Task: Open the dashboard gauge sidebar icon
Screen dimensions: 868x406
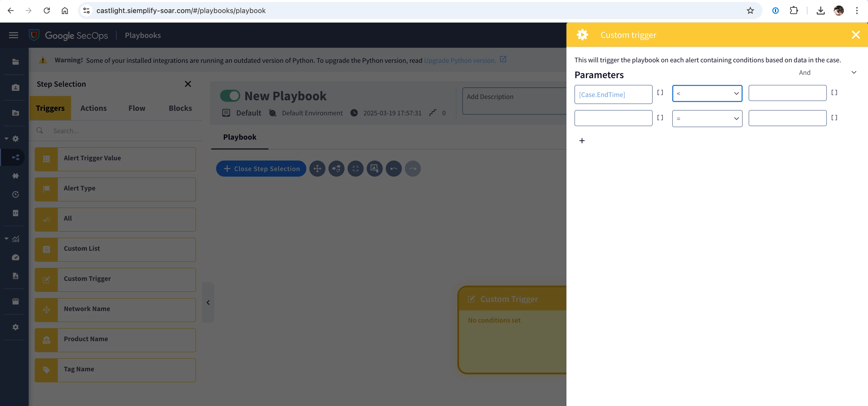Action: coord(16,258)
